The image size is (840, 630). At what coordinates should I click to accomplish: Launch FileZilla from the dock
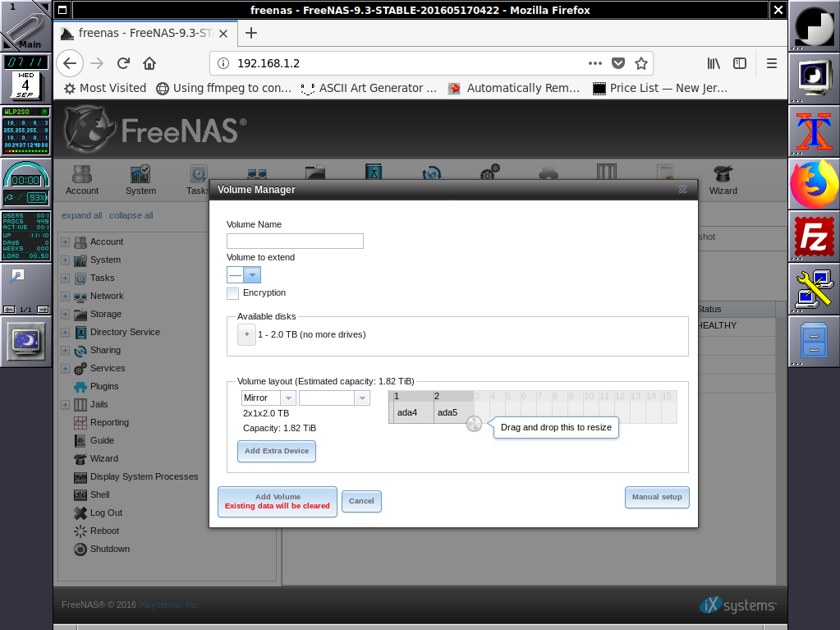(x=814, y=237)
